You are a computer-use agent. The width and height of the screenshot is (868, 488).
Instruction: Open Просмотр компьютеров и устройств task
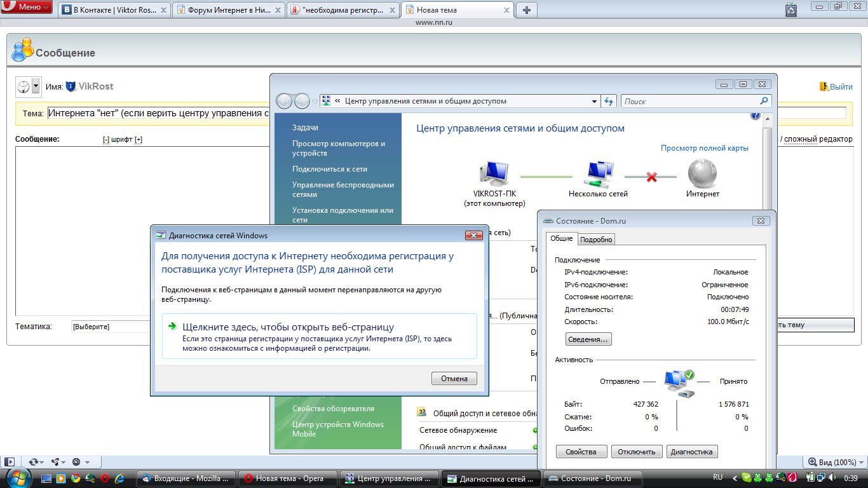pyautogui.click(x=339, y=148)
